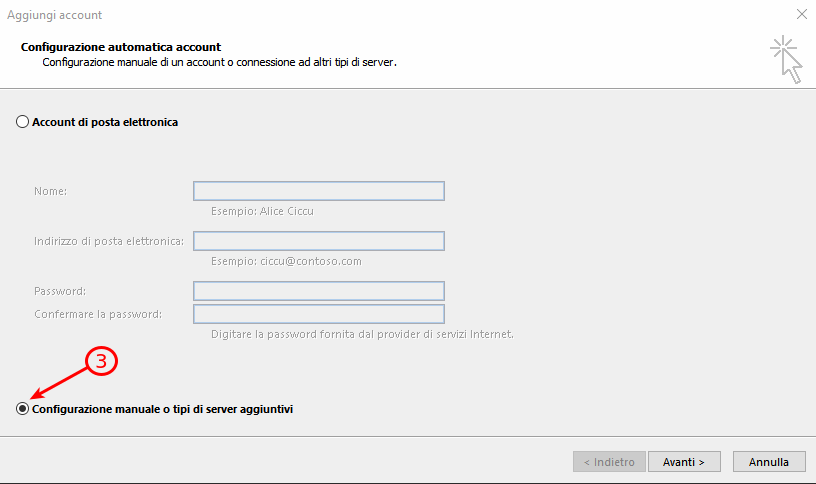Click the Confermare la password field
This screenshot has width=816, height=484.
point(318,314)
